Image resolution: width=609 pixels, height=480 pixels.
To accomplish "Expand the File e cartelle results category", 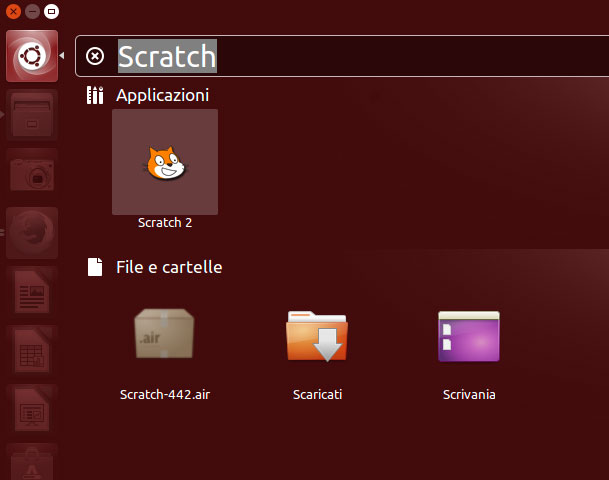I will click(169, 267).
